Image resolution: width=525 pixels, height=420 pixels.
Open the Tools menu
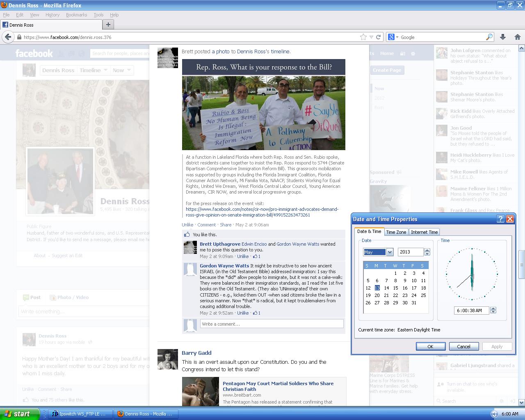pos(98,15)
